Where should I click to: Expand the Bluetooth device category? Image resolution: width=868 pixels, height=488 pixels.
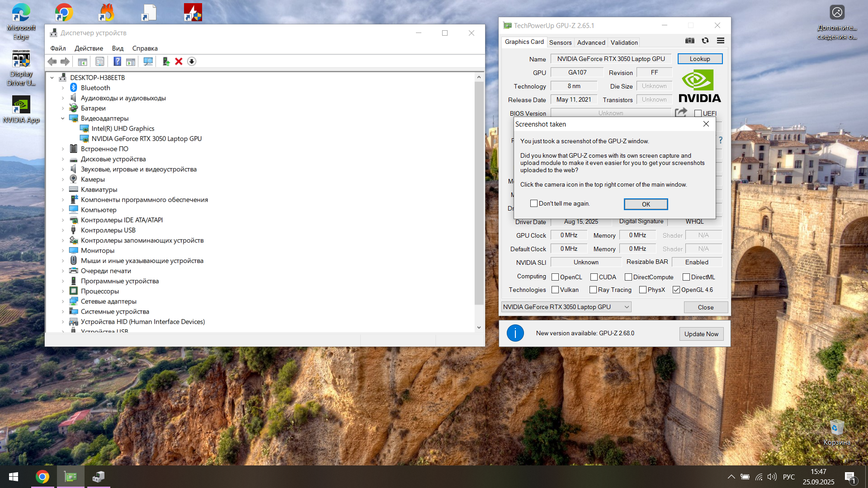[x=63, y=88]
